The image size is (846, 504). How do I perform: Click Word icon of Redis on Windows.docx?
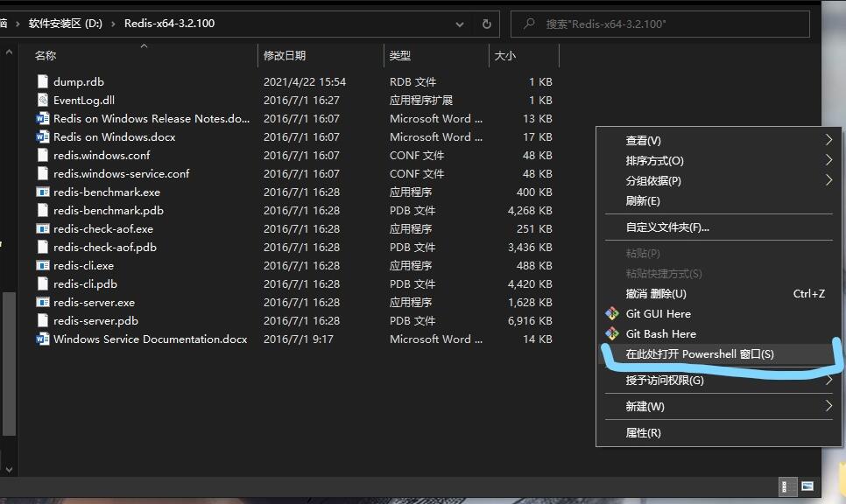coord(43,136)
